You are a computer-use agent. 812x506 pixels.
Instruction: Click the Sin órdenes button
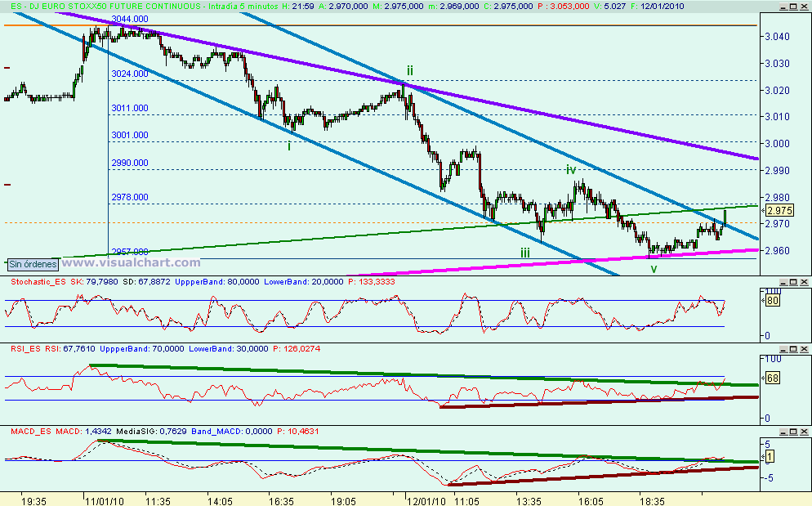pyautogui.click(x=31, y=265)
